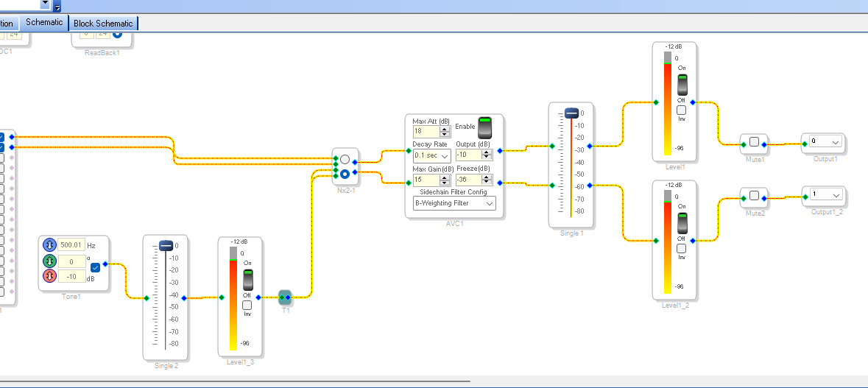This screenshot has height=388, width=868.
Task: Select the Nx2-1 block label
Action: point(345,191)
